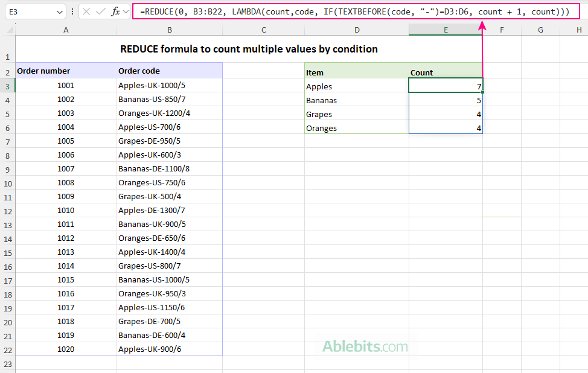Click the Enter checkmark formula icon
Screen dimensions: 588x373
(x=100, y=11)
